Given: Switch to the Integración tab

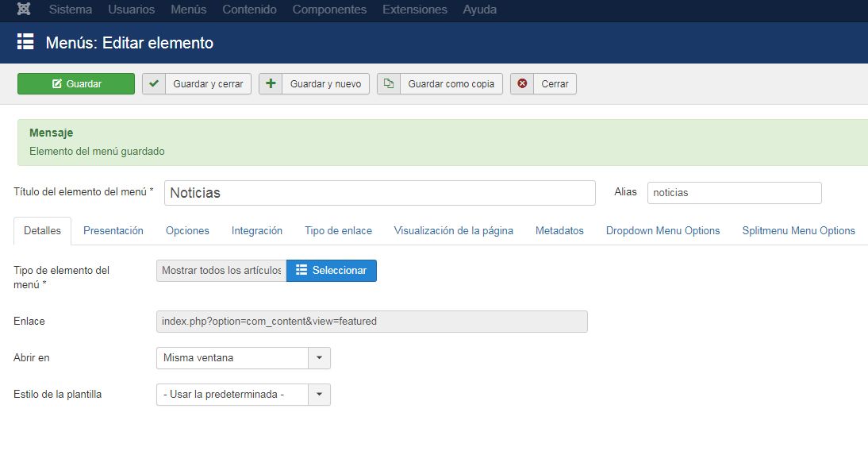Looking at the screenshot, I should tap(257, 230).
